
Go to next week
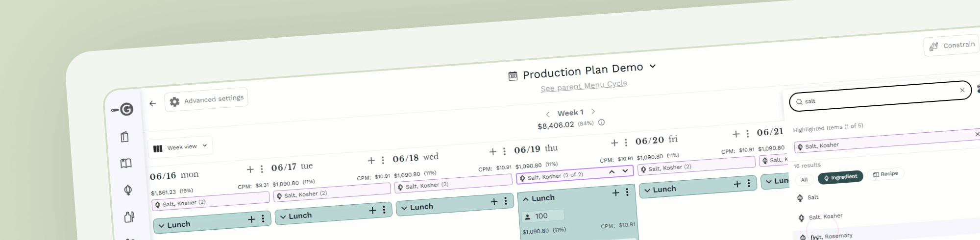(x=593, y=111)
